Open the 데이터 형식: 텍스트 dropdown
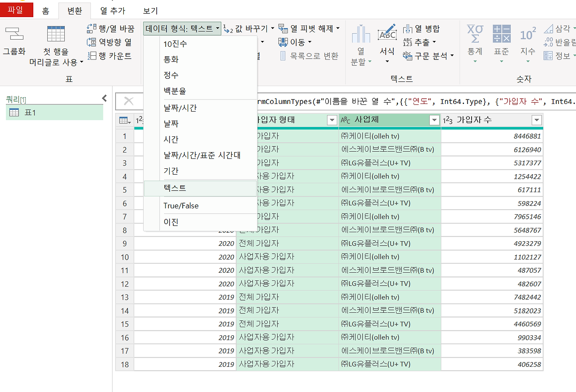The width and height of the screenshot is (576, 392). coord(183,29)
